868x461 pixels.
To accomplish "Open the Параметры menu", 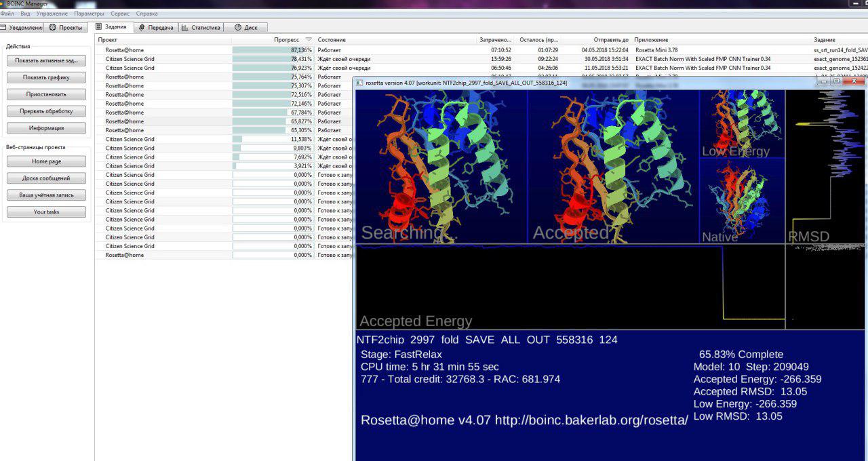I will 90,14.
